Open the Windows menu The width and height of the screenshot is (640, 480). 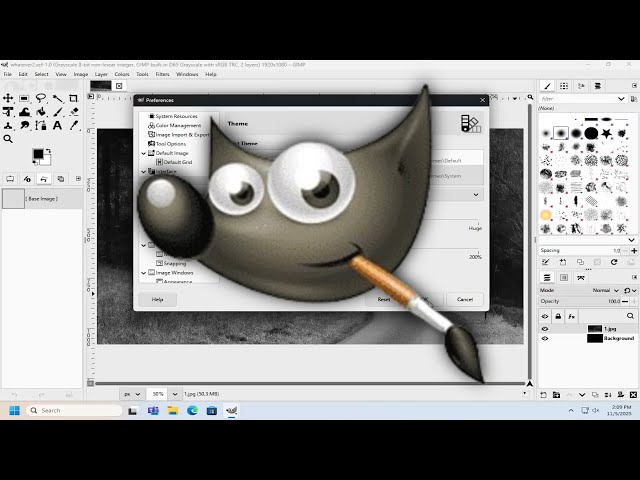click(187, 74)
